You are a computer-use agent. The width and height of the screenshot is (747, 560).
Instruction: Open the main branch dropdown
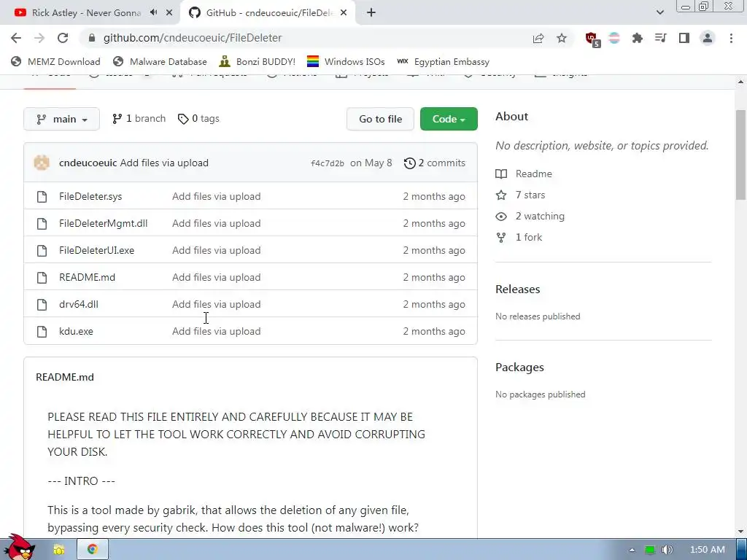pyautogui.click(x=61, y=119)
